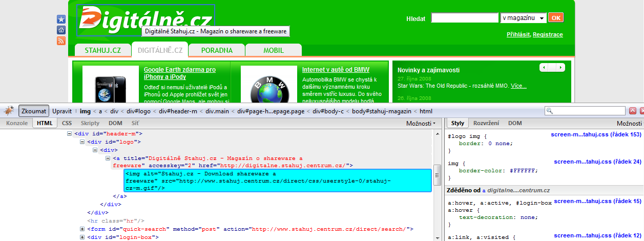This screenshot has height=241, width=644.
Task: Open the DIGITÁLNĚ.CZ site tab
Action: click(x=160, y=50)
